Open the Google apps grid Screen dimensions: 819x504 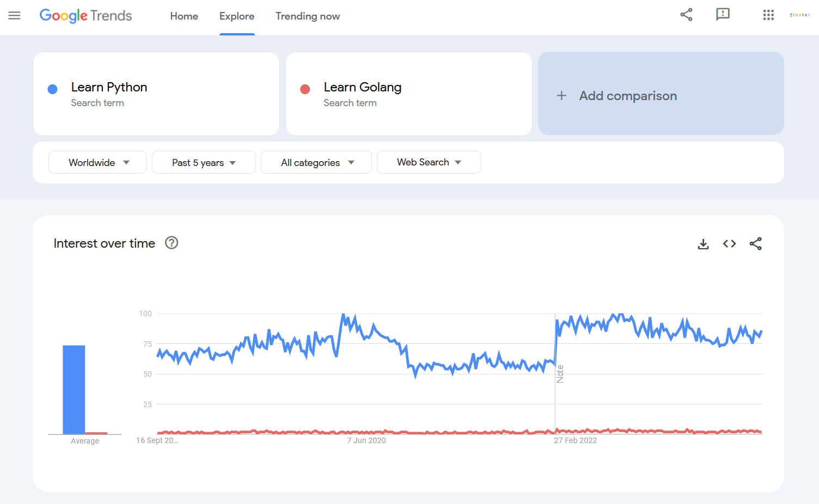pyautogui.click(x=768, y=15)
